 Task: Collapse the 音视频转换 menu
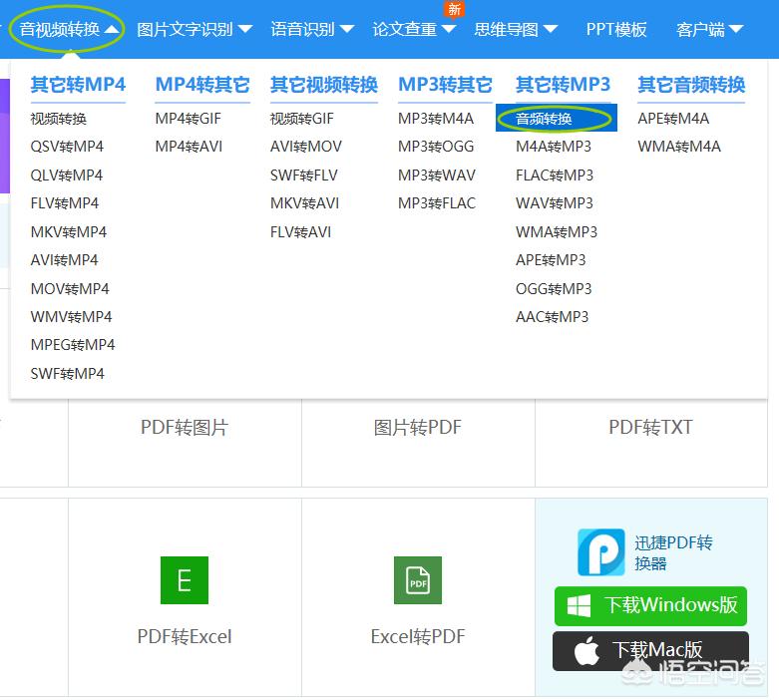tap(69, 29)
